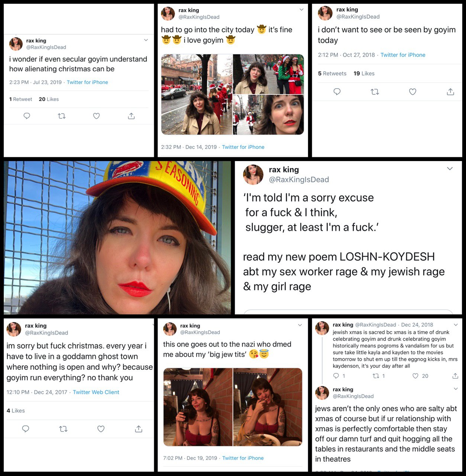Like the Dec 24, 2017 tweet
This screenshot has height=476, width=466.
coord(101,429)
